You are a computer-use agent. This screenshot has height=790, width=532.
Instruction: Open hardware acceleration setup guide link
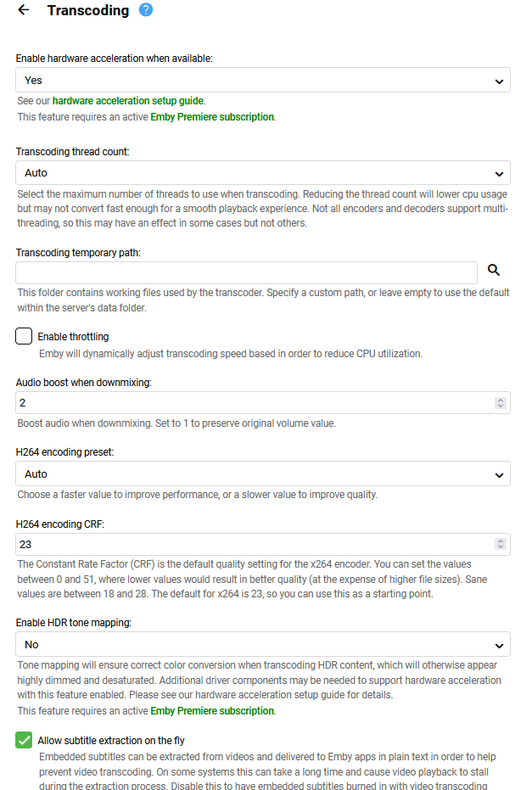pyautogui.click(x=128, y=101)
